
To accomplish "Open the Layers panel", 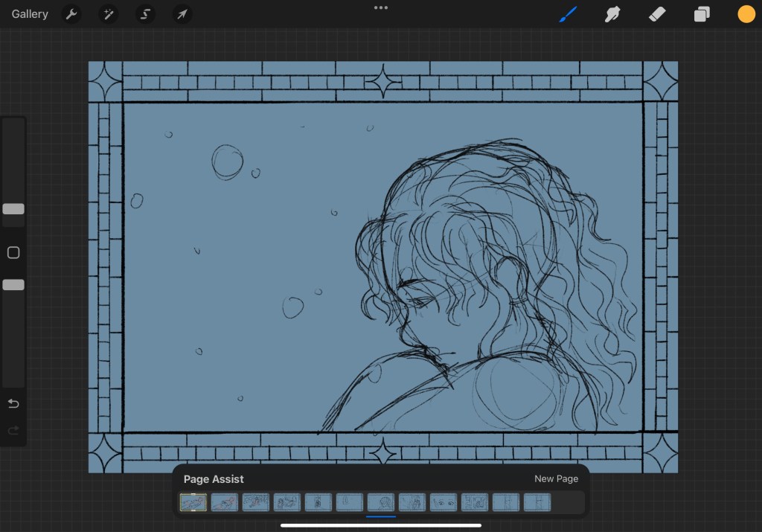I will tap(701, 14).
